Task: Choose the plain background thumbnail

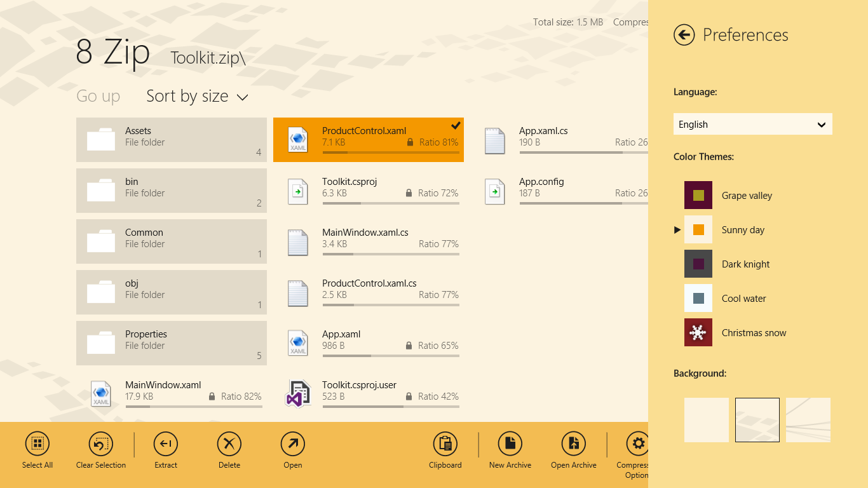Action: (x=707, y=420)
